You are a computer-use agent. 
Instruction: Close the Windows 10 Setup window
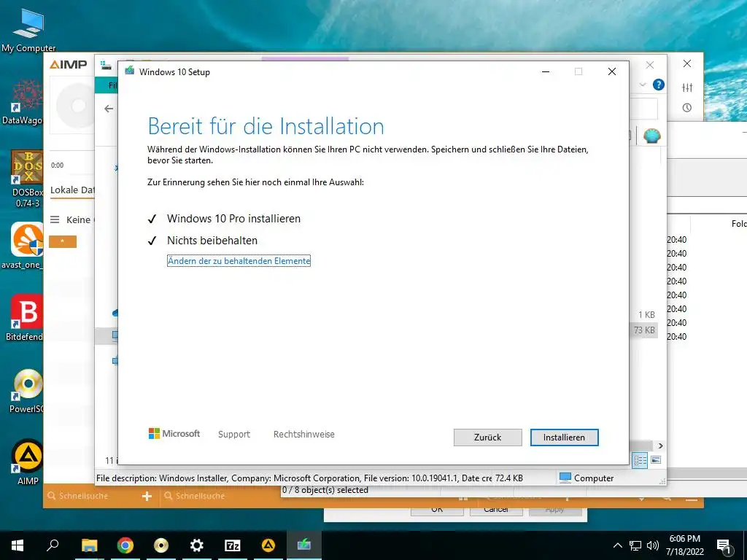[x=612, y=71]
